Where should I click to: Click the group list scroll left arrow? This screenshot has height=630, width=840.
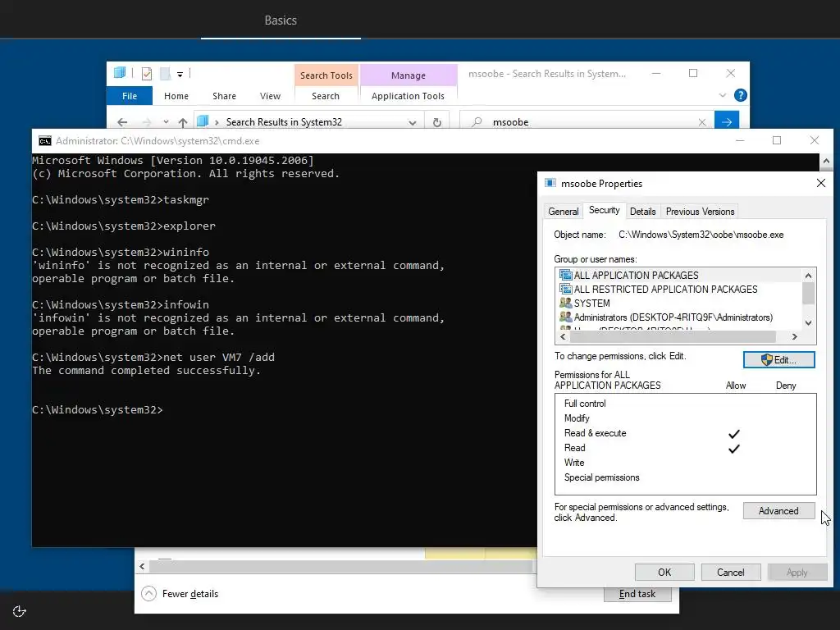pos(563,336)
